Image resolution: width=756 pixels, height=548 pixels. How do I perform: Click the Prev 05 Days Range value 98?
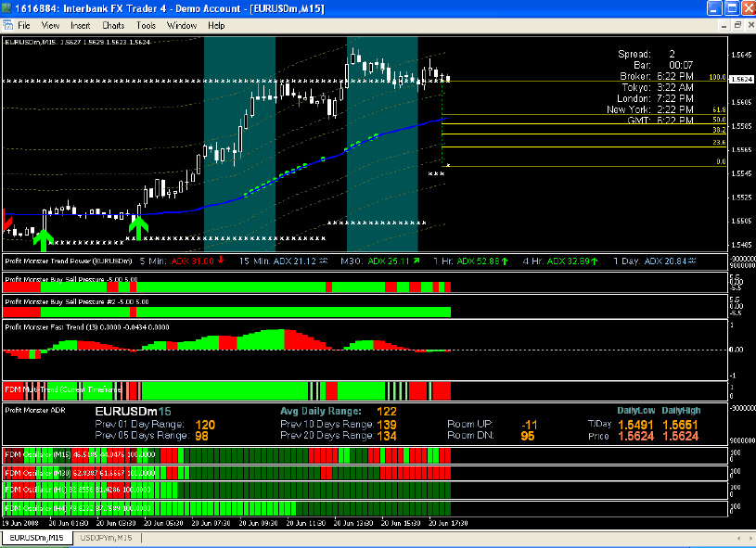coord(201,436)
